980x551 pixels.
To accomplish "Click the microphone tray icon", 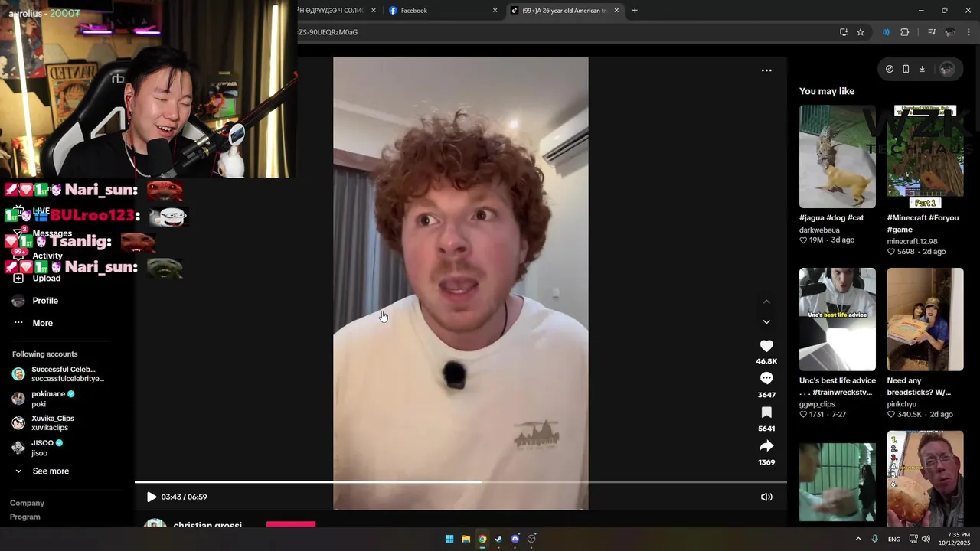I will tap(875, 539).
